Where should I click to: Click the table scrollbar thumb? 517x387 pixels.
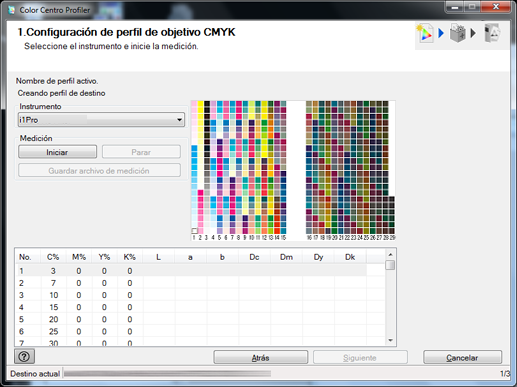390,265
